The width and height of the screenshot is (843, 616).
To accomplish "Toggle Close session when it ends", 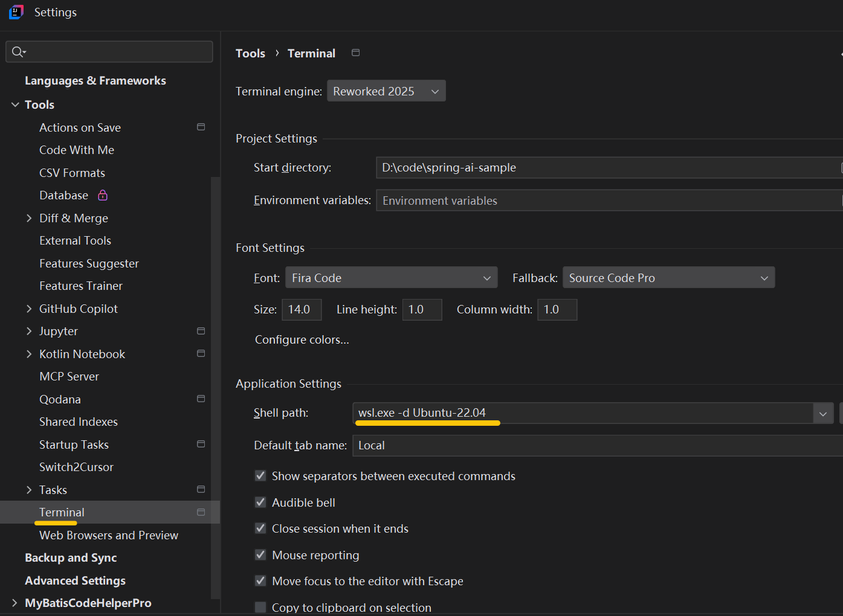I will click(260, 528).
